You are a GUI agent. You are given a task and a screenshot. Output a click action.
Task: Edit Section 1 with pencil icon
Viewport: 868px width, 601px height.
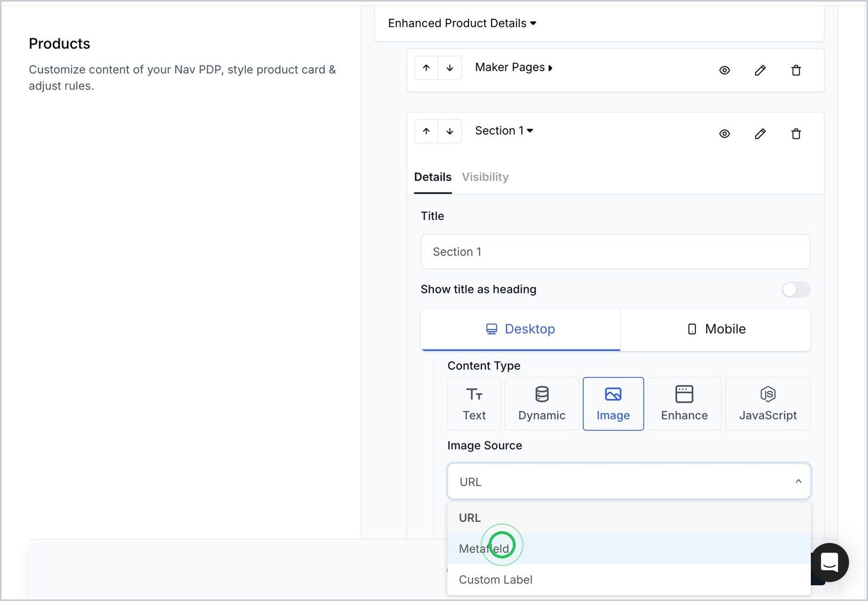(x=760, y=134)
